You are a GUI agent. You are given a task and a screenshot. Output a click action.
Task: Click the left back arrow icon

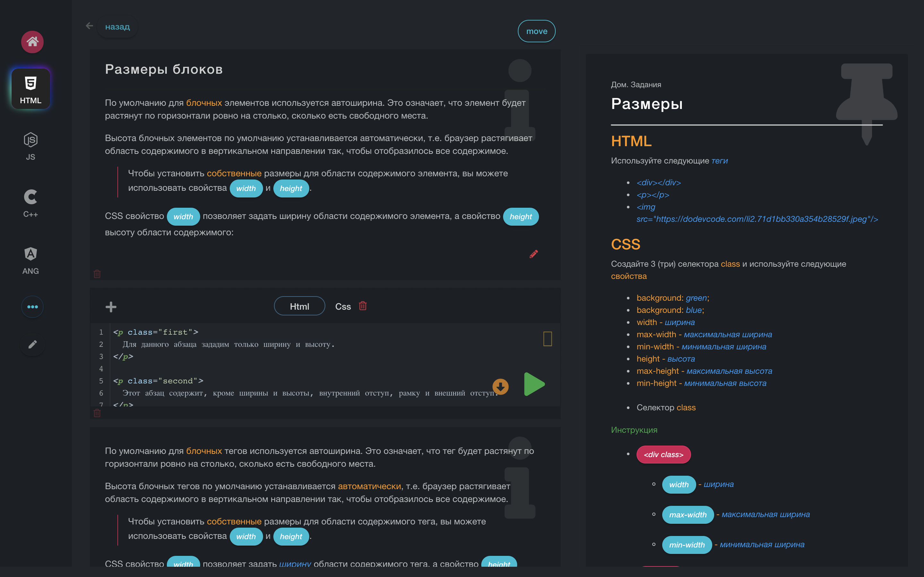pyautogui.click(x=89, y=26)
